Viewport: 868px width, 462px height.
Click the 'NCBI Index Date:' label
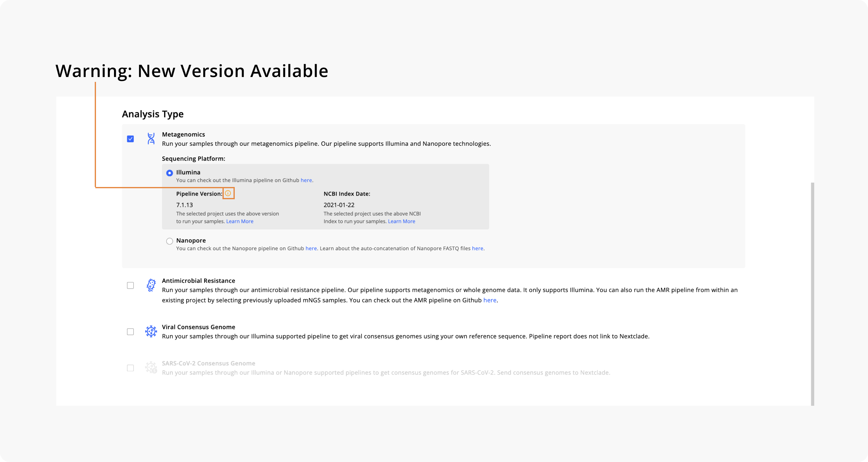tap(347, 194)
